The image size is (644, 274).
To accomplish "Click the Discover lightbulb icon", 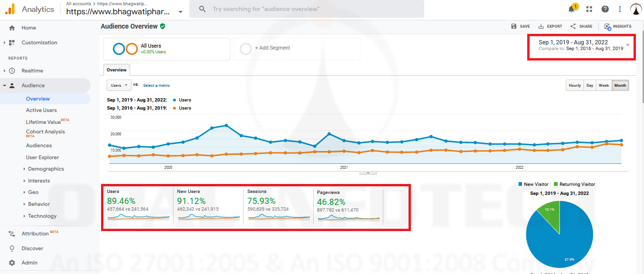I will pos(12,248).
